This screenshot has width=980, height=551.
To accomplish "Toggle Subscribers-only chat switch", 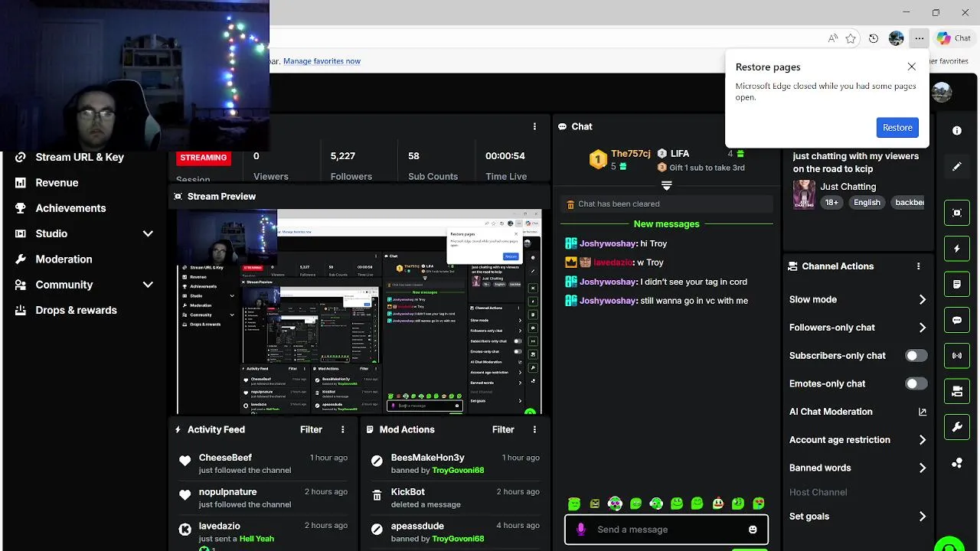I will pos(916,356).
